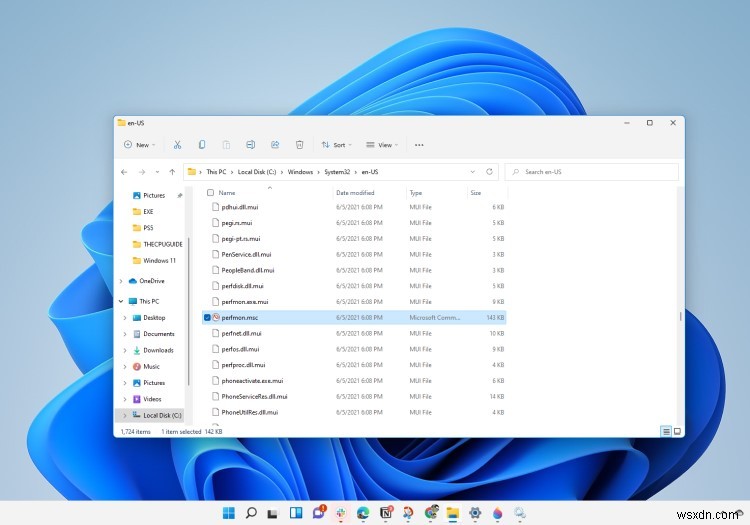Open Widgets on taskbar
The width and height of the screenshot is (750, 525).
point(296,513)
